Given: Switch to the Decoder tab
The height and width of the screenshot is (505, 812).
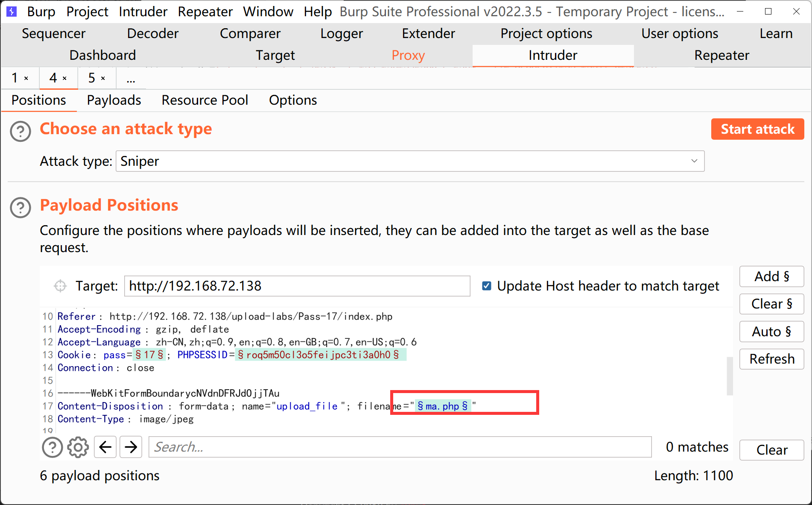Looking at the screenshot, I should tap(153, 33).
